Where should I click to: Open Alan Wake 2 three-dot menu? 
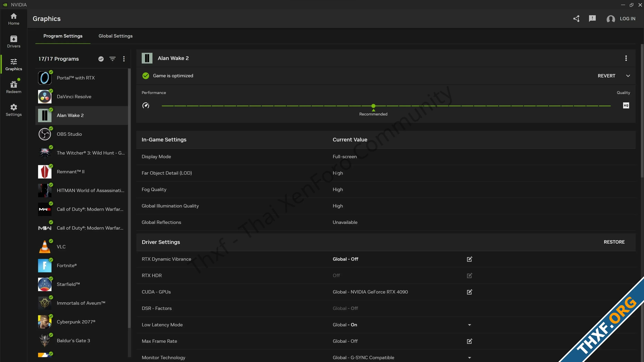point(626,58)
